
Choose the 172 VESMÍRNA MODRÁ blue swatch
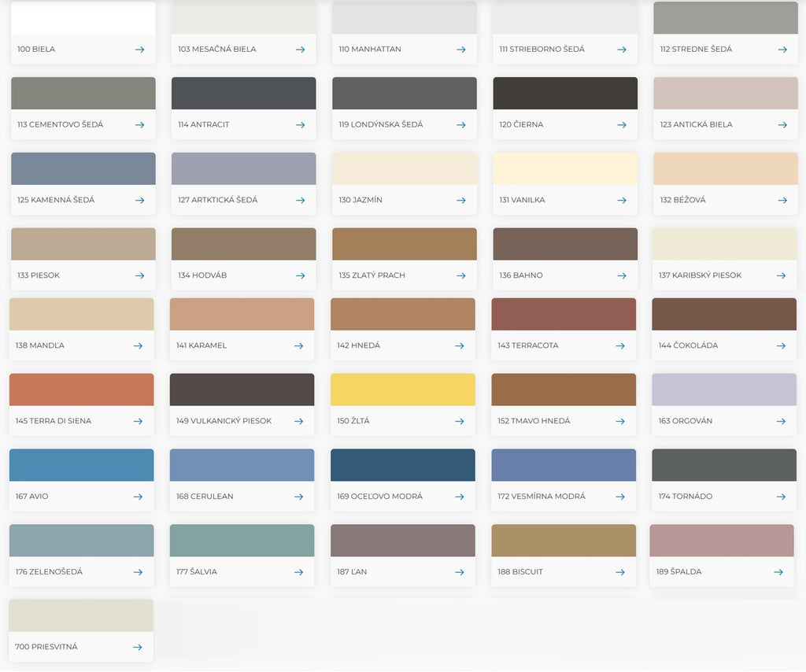tap(563, 465)
